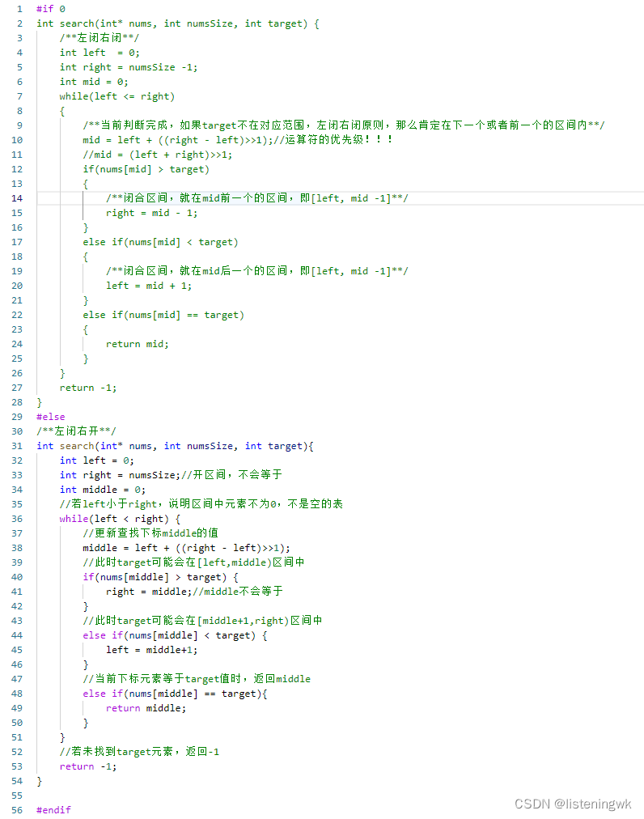Click the '#if 0' directive on line 1
This screenshot has height=819, width=644.
(x=51, y=9)
